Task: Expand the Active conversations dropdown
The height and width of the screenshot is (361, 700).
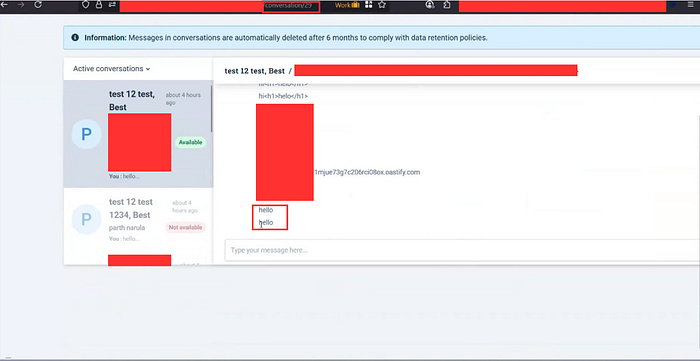Action: point(112,69)
